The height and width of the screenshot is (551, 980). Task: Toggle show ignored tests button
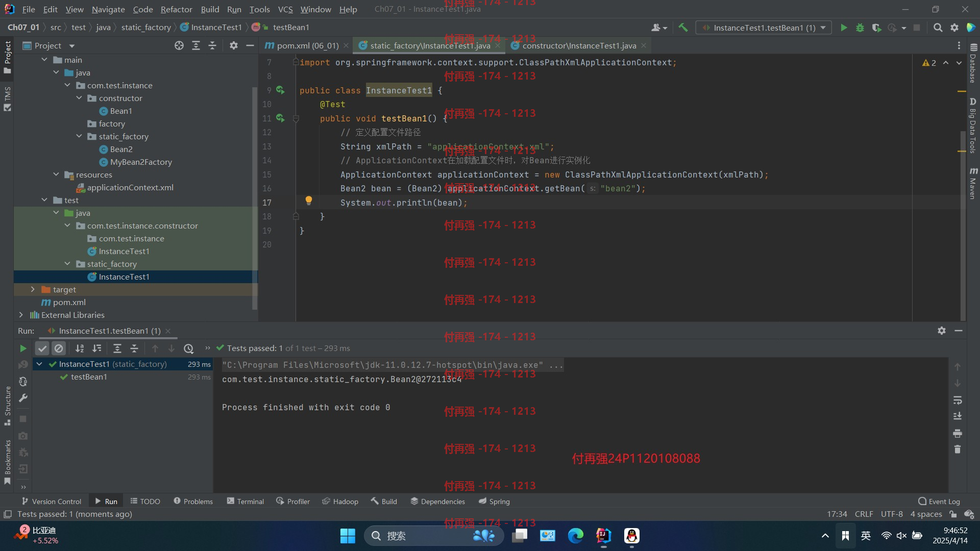[x=59, y=348]
